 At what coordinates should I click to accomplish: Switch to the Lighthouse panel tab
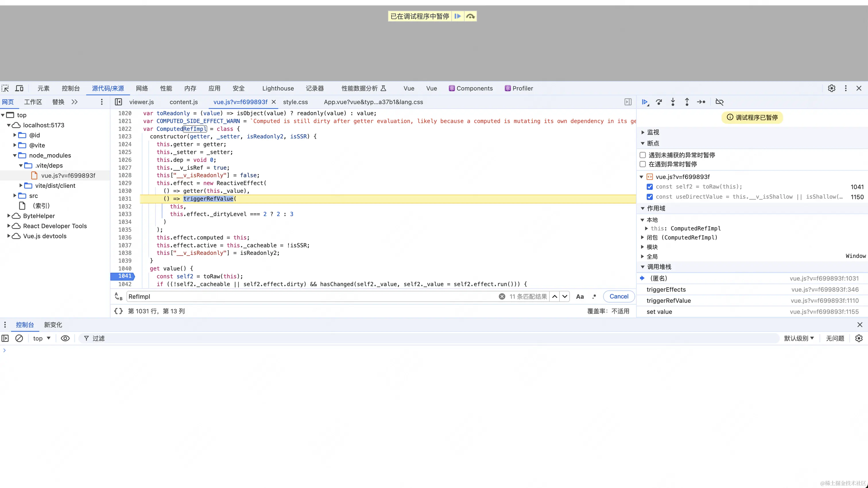click(278, 88)
